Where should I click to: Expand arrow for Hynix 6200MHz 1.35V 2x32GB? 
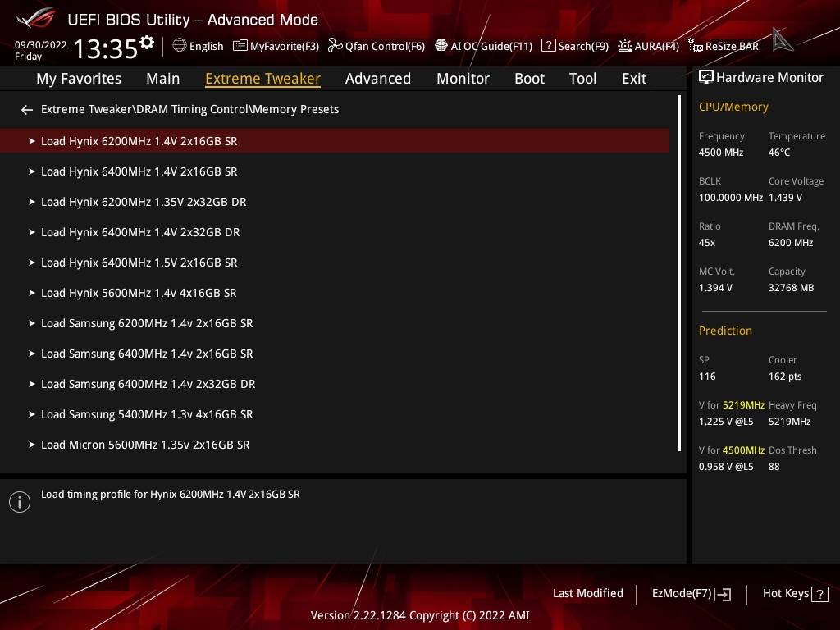pyautogui.click(x=32, y=202)
